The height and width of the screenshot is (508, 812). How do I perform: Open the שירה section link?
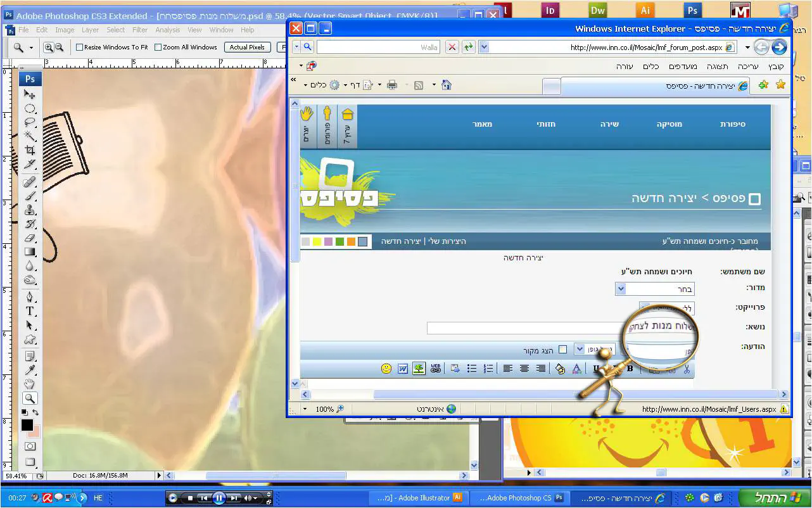[x=609, y=124]
